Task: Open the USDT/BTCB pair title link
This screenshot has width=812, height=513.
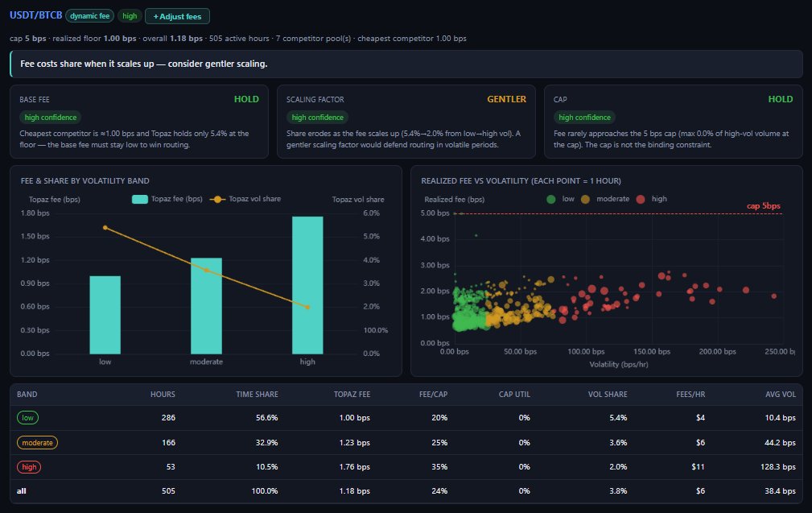Action: point(35,15)
